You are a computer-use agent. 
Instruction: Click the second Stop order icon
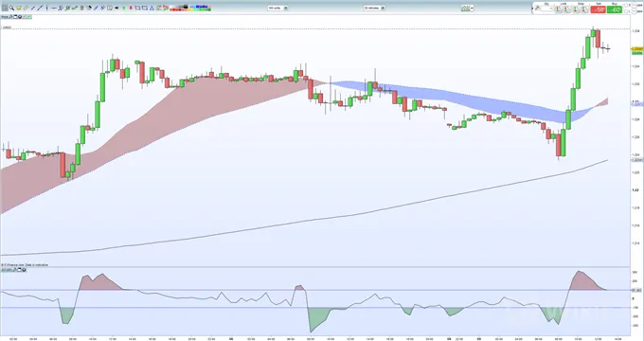coord(585,9)
